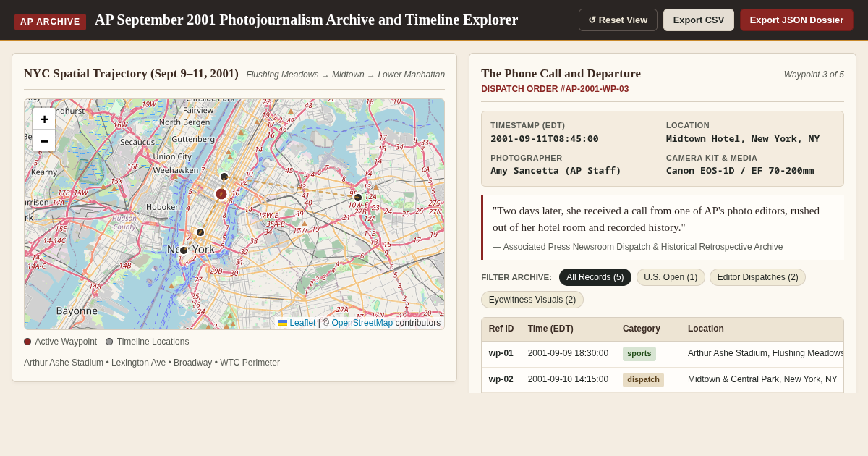The height and width of the screenshot is (456, 868).
Task: Click the Location column header
Action: coord(706,329)
